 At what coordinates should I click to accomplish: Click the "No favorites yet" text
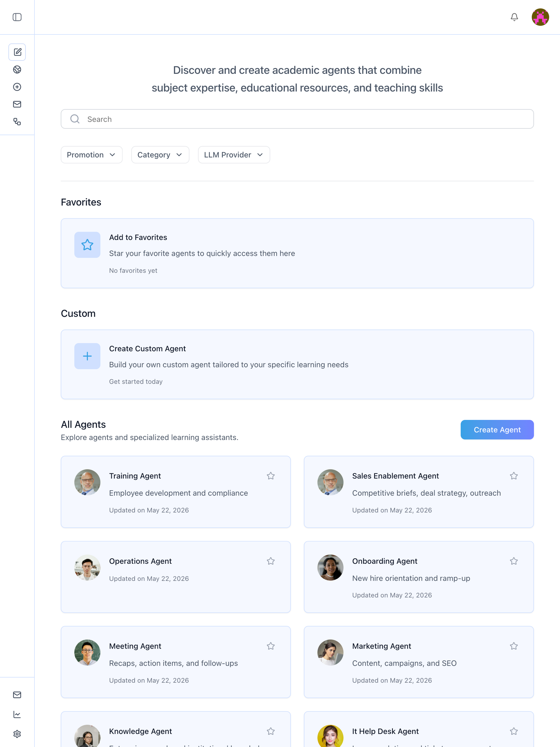[133, 270]
